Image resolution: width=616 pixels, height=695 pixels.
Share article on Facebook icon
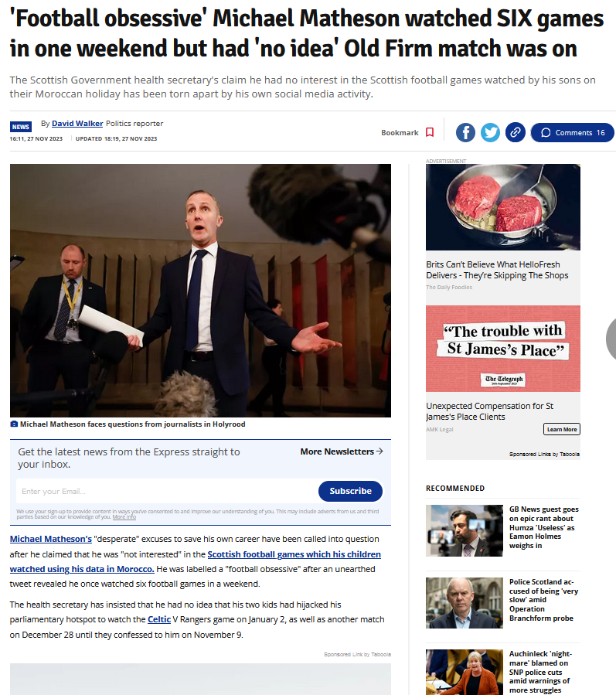[x=465, y=132]
